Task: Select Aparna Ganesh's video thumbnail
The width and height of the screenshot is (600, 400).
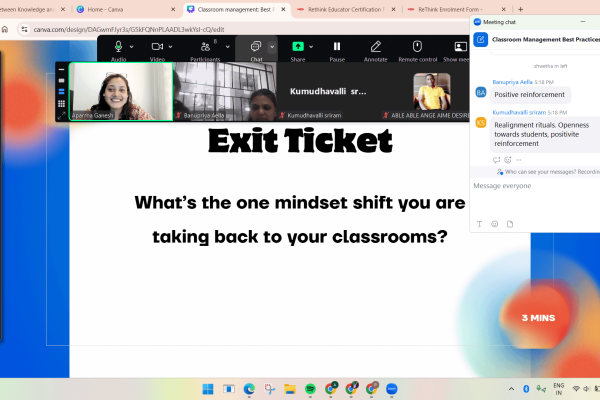Action: (x=121, y=92)
